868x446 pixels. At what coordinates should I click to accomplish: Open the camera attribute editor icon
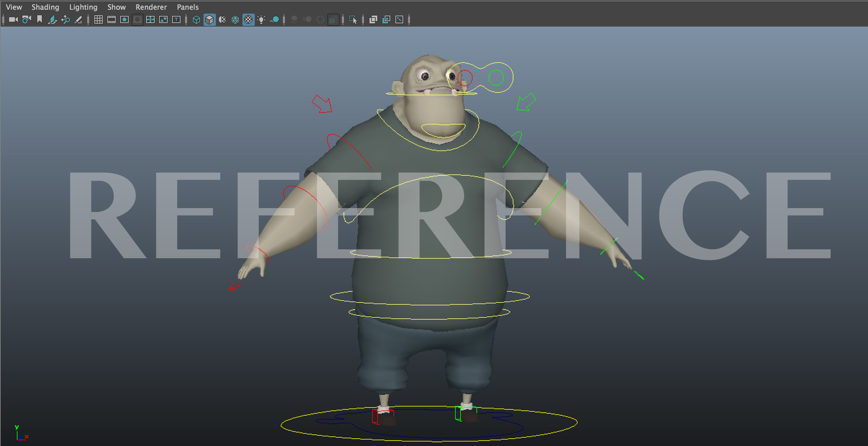click(26, 19)
